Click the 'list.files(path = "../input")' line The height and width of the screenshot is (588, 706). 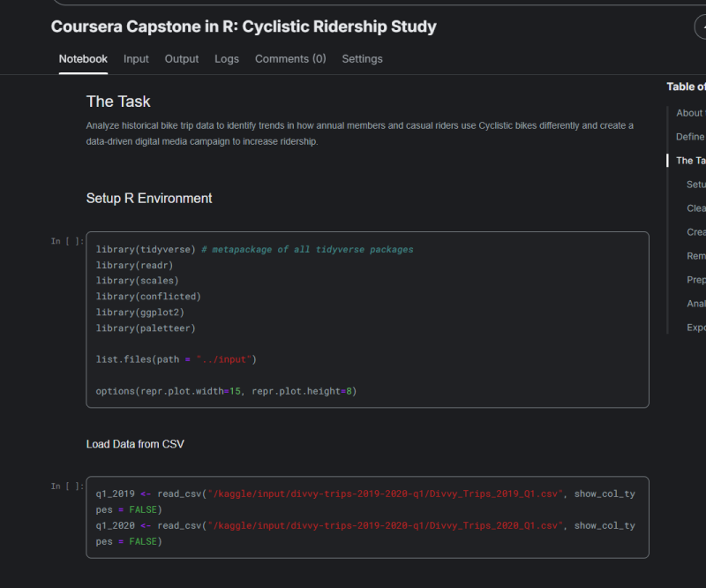click(x=176, y=359)
